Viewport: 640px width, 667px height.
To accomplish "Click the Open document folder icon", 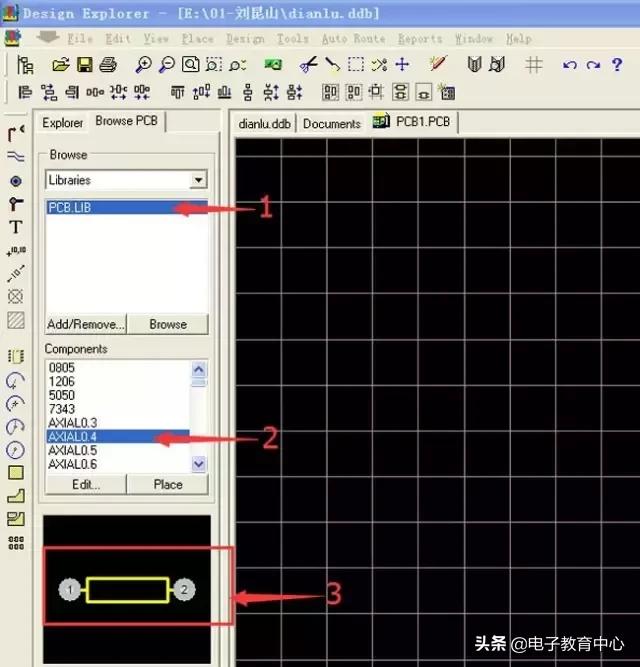I will pos(60,65).
